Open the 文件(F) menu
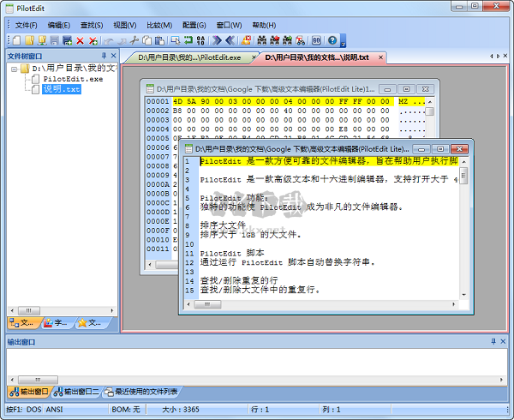Viewport: 514px width, 420px height. click(x=27, y=25)
